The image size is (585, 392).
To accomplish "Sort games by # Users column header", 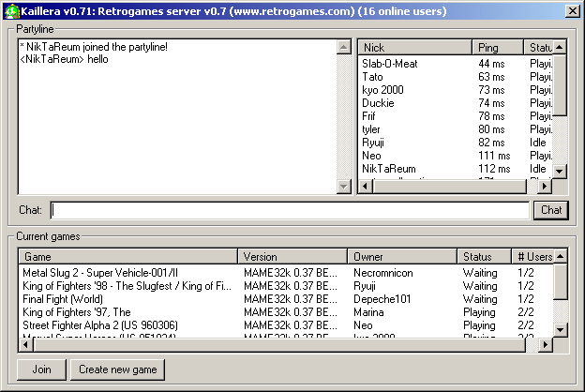I will coord(532,257).
